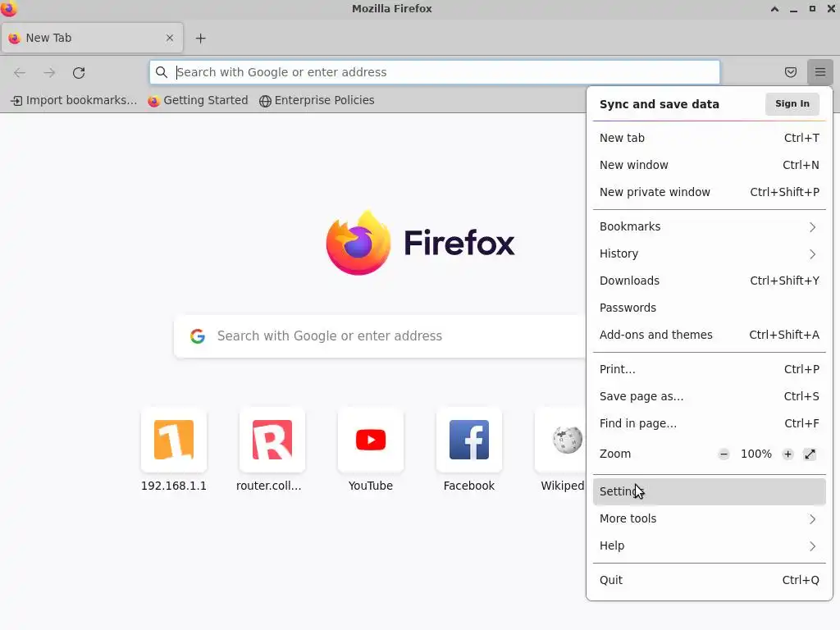Click the Google logo in page search box
840x630 pixels.
[198, 336]
